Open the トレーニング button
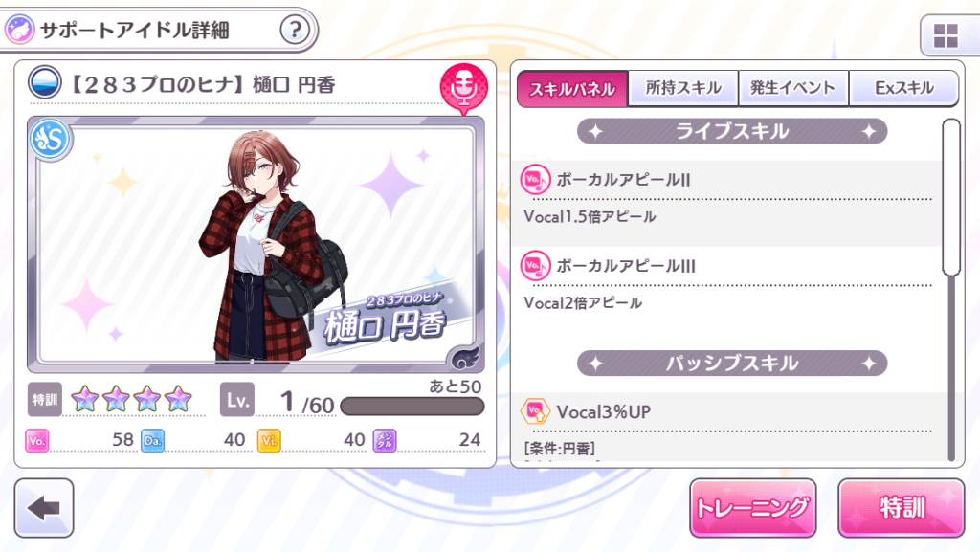The width and height of the screenshot is (980, 552). click(x=752, y=508)
